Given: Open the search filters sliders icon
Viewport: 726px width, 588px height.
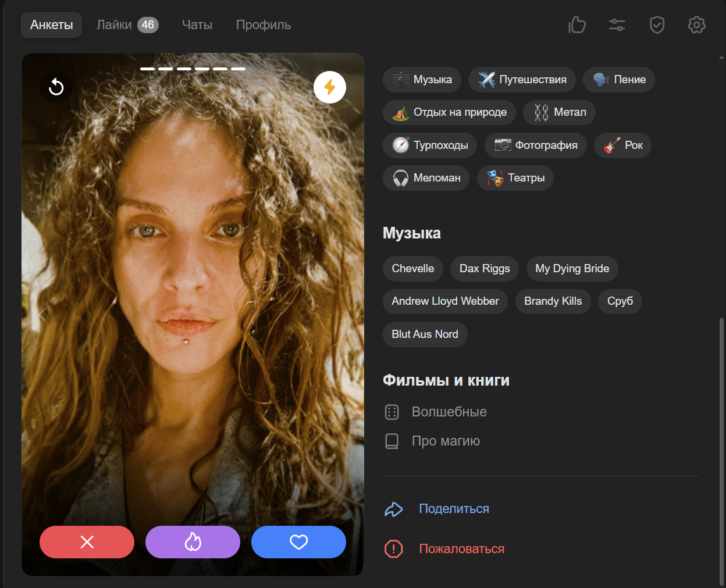Looking at the screenshot, I should pos(617,25).
